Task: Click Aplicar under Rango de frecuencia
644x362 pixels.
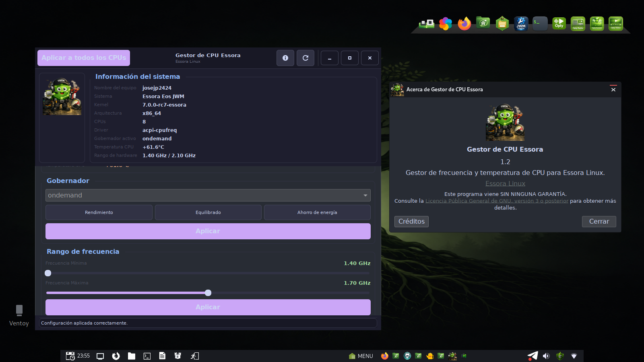Action: pos(208,307)
